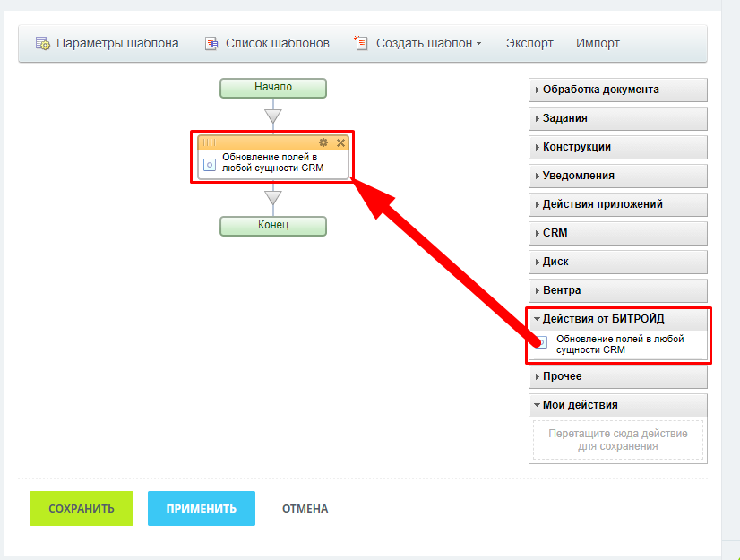The height and width of the screenshot is (560, 740).
Task: Click the activity icon inside the CRM update block
Action: (x=210, y=165)
